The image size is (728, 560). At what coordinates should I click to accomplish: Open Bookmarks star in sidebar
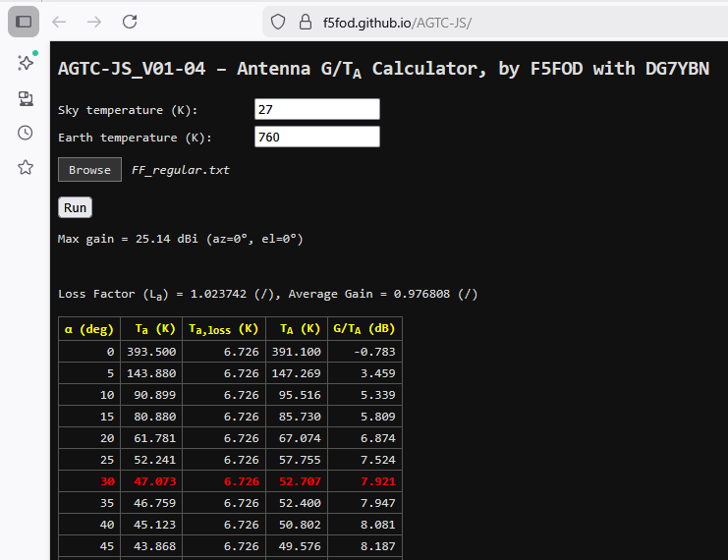point(25,167)
